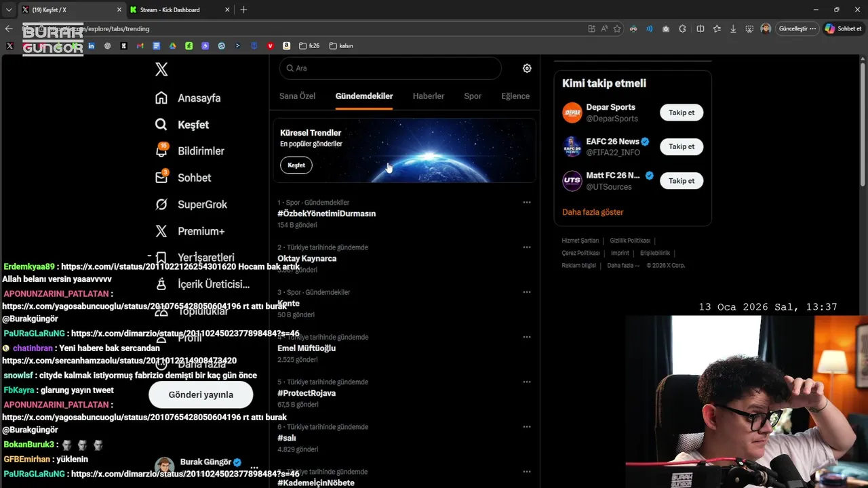Click the Daha fazla göster link
Viewport: 868px width, 488px height.
tap(593, 212)
